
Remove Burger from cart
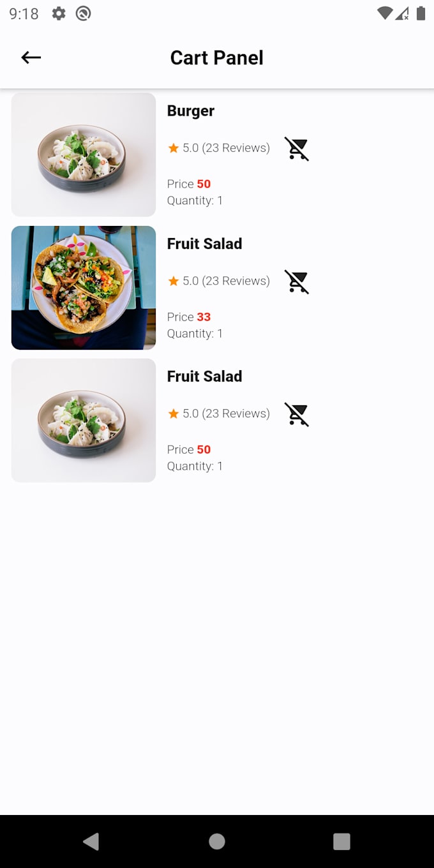[297, 149]
